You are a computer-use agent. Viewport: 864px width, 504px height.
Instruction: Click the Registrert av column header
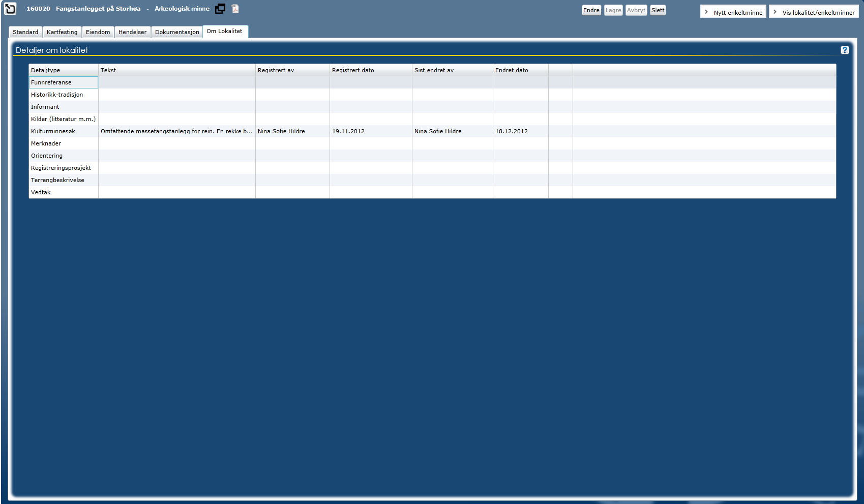point(292,70)
